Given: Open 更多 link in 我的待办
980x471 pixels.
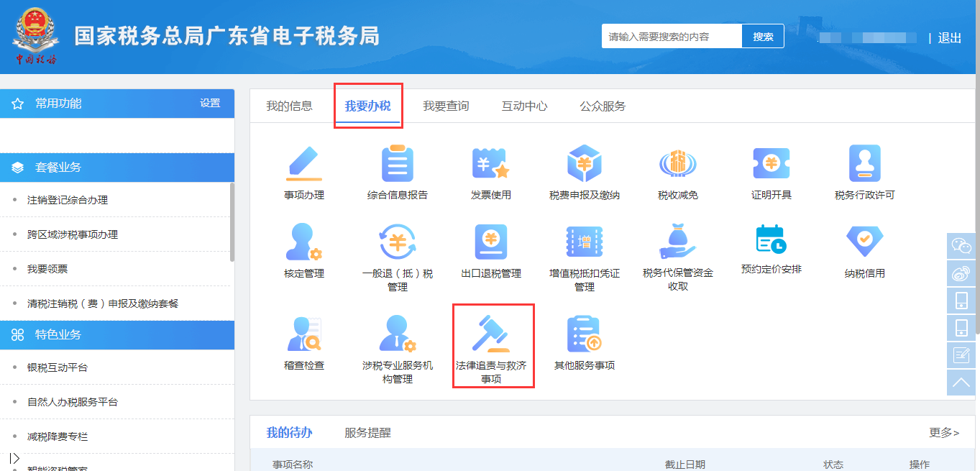Looking at the screenshot, I should (x=943, y=432).
